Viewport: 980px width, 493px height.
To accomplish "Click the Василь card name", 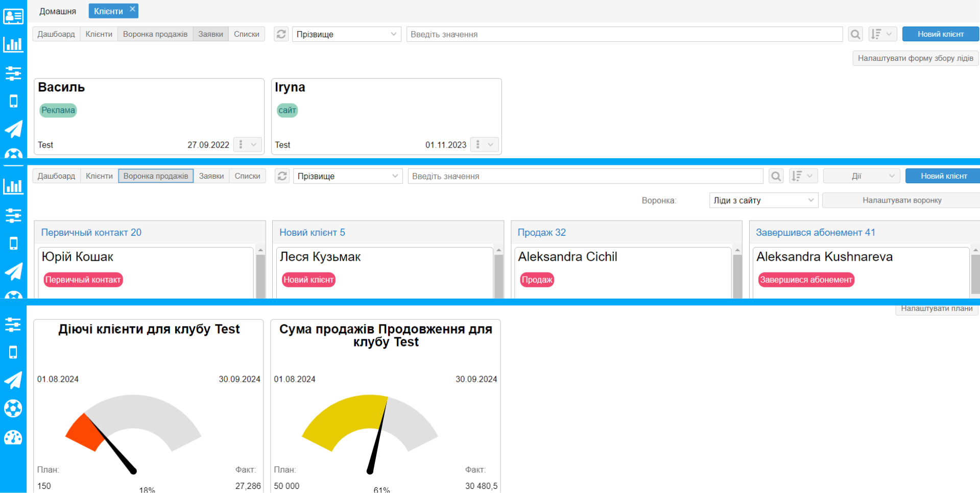I will pos(61,87).
